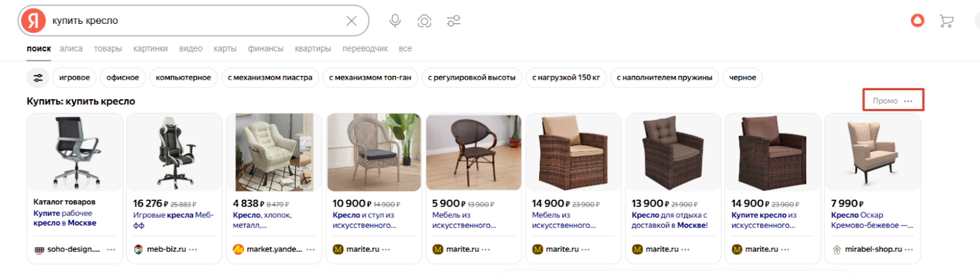Enable the черное color filter chip
The width and height of the screenshot is (980, 274).
pyautogui.click(x=742, y=78)
